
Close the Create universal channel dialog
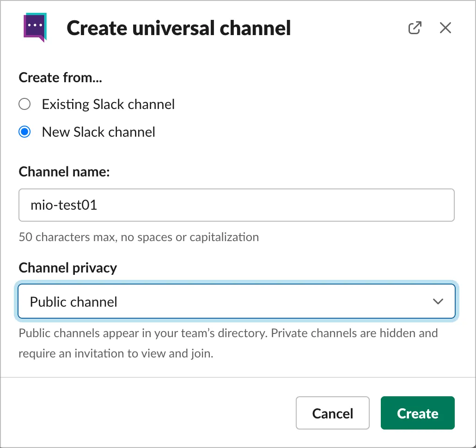[x=445, y=28]
